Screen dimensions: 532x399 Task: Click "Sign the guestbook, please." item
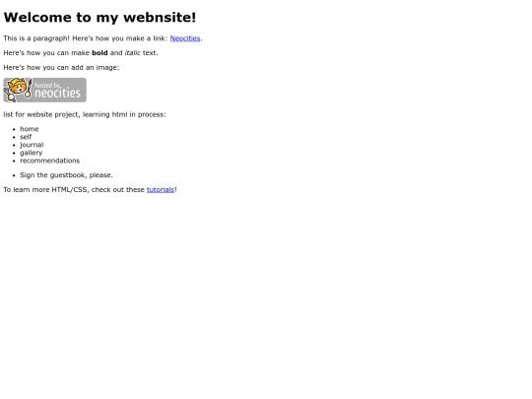coord(66,175)
